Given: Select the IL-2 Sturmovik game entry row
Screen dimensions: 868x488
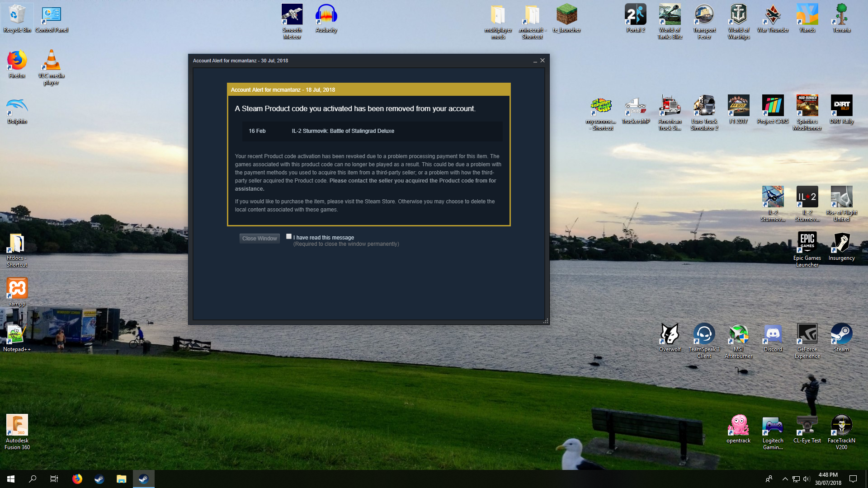Looking at the screenshot, I should coord(372,131).
